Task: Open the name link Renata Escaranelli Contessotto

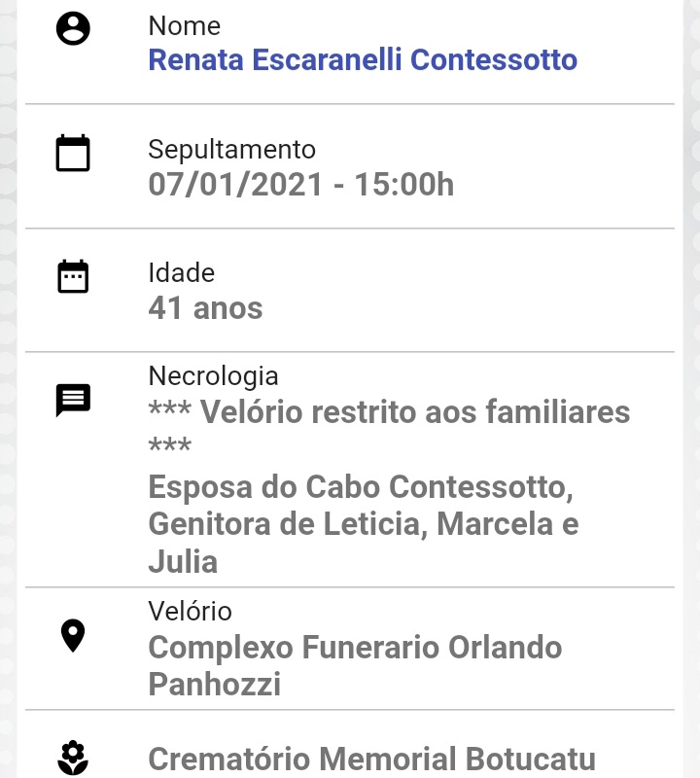Action: [363, 60]
